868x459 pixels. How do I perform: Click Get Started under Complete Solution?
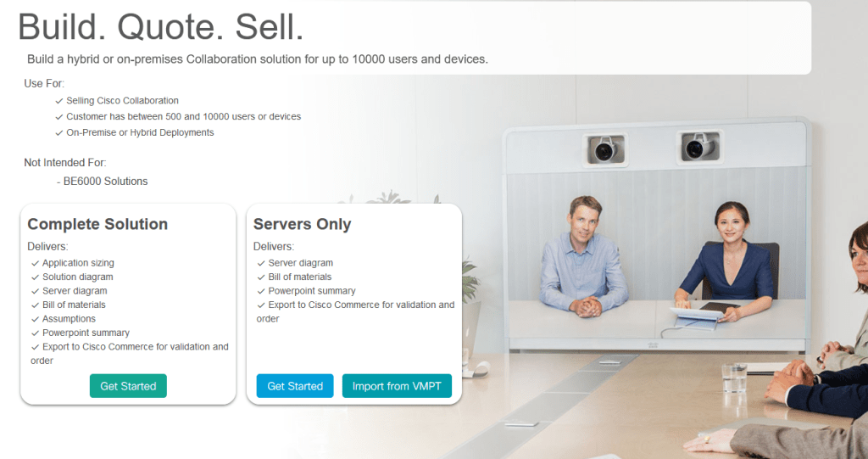(x=128, y=386)
